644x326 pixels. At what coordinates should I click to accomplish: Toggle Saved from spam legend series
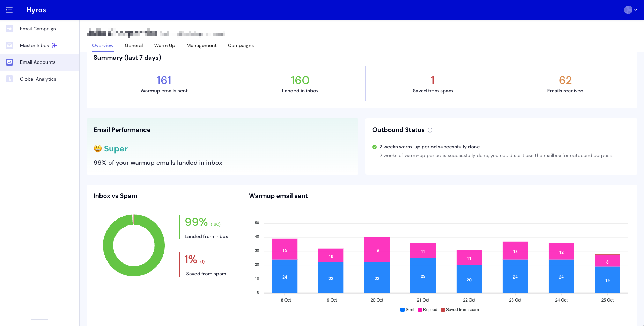point(460,310)
